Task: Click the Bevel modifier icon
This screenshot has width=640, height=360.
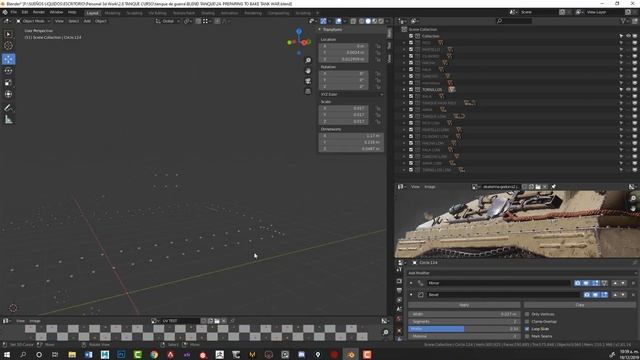Action: 420,295
